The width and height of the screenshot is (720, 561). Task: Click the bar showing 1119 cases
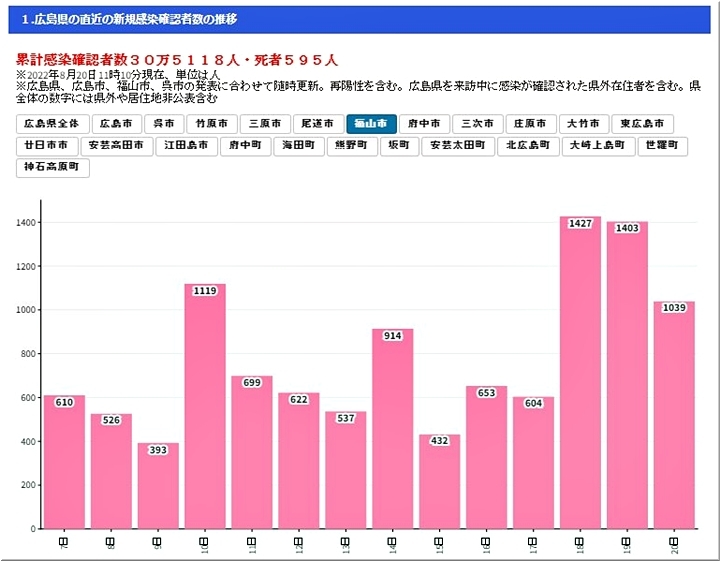coord(204,408)
